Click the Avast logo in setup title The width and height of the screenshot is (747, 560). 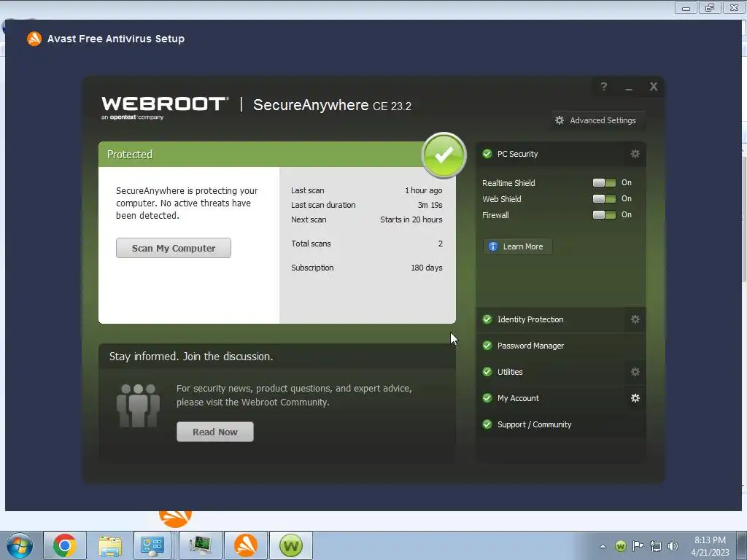34,39
